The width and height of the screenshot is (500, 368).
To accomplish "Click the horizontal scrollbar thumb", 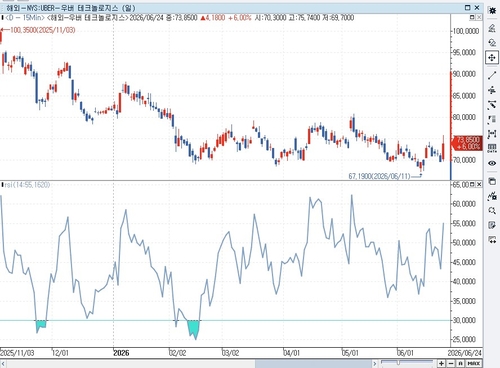I will [313, 363].
